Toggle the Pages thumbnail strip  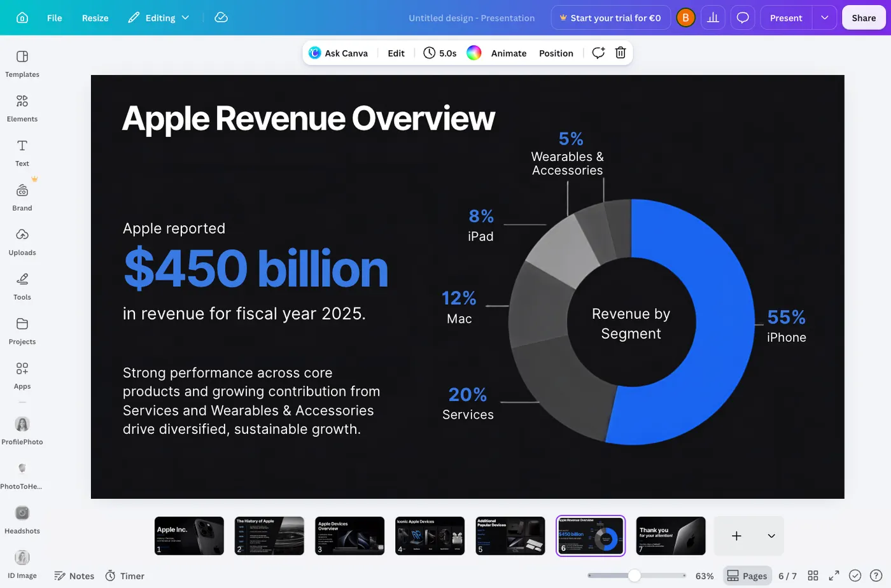(x=747, y=576)
